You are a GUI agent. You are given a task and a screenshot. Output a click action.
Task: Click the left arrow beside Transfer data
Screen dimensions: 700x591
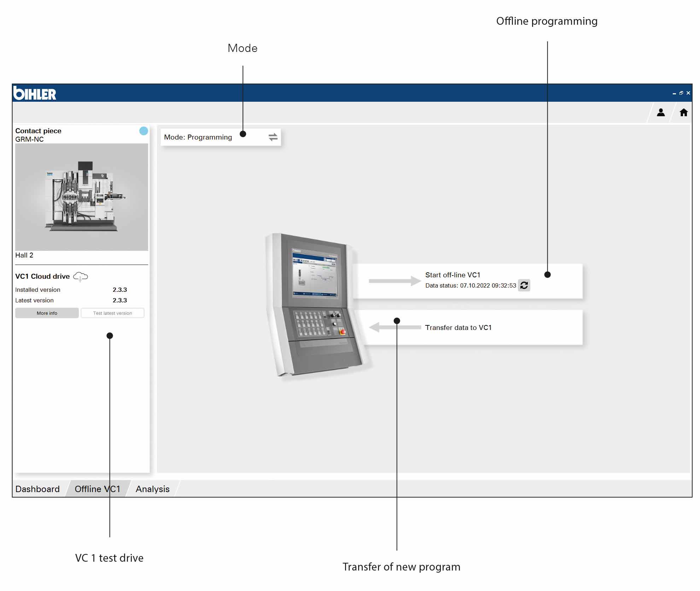[395, 327]
